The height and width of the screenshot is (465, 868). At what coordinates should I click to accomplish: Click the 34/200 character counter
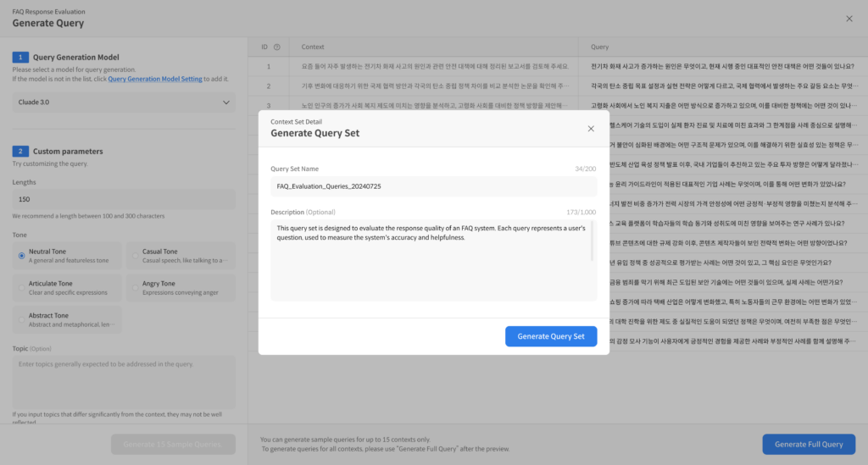click(585, 169)
